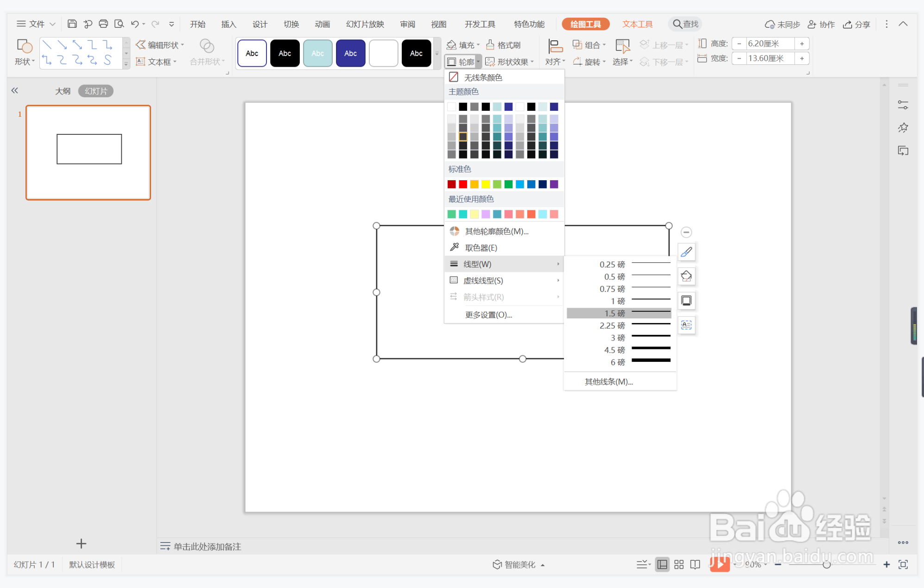Screen dimensions: 924x588
Task: Click 其他线条(M)... at bottom of weights
Action: click(x=608, y=381)
